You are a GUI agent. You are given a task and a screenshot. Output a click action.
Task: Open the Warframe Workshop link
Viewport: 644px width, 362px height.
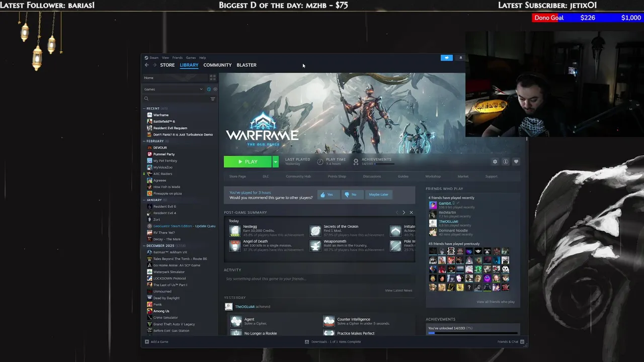pos(433,176)
